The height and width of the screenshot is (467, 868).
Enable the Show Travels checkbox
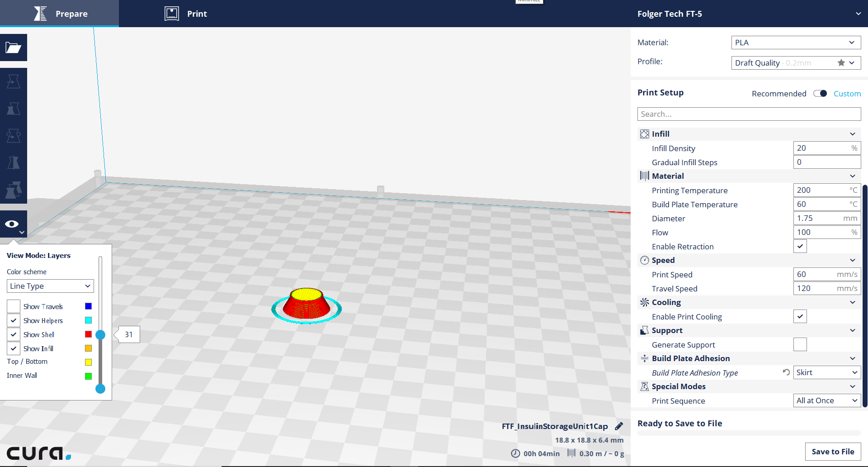tap(14, 306)
